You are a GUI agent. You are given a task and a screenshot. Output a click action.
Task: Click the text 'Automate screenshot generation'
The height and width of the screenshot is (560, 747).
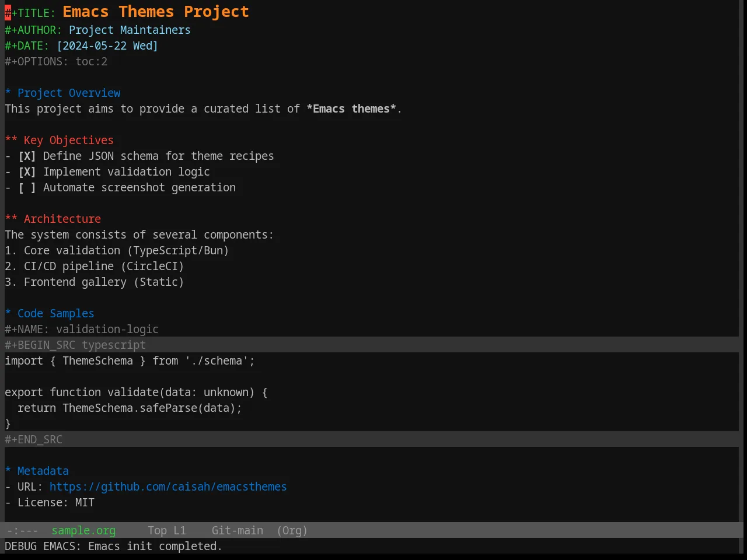(139, 188)
